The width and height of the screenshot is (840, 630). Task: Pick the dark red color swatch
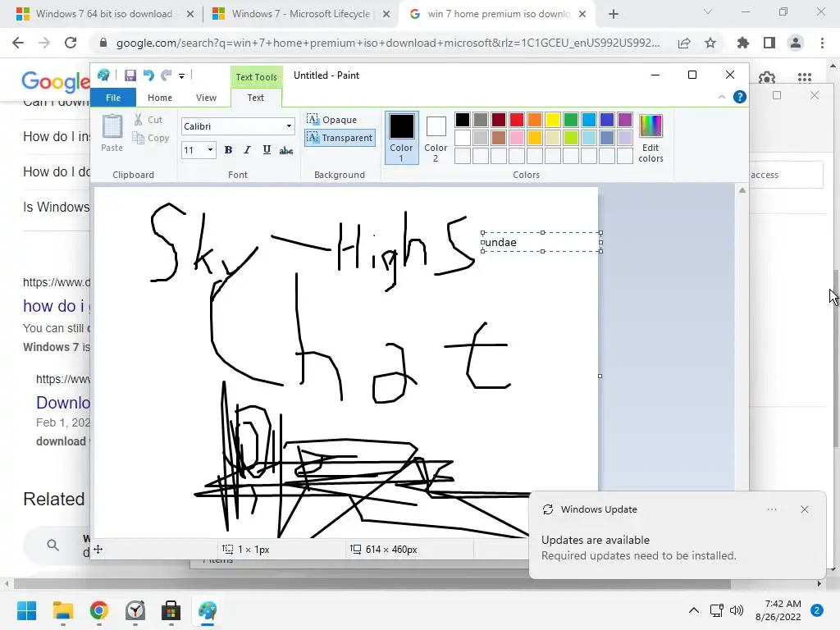499,120
